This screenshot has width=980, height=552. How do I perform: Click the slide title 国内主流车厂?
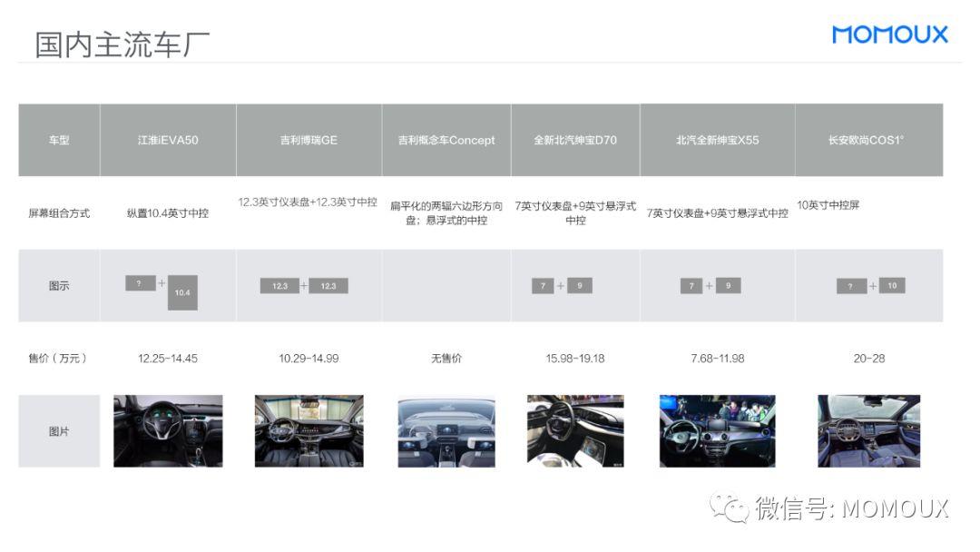pos(122,45)
